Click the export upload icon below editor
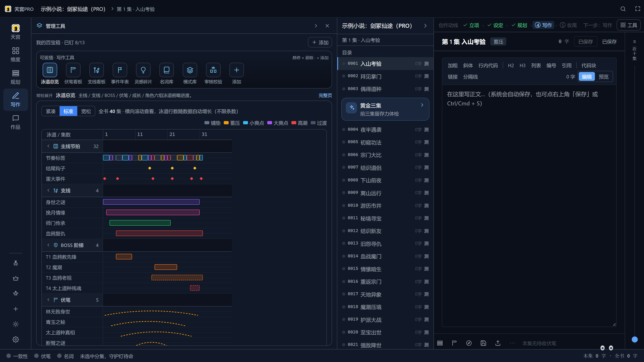This screenshot has width=644, height=362. (x=498, y=343)
